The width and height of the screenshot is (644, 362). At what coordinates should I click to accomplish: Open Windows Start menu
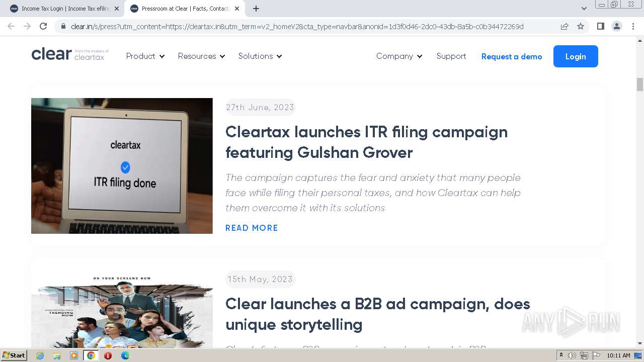(14, 355)
